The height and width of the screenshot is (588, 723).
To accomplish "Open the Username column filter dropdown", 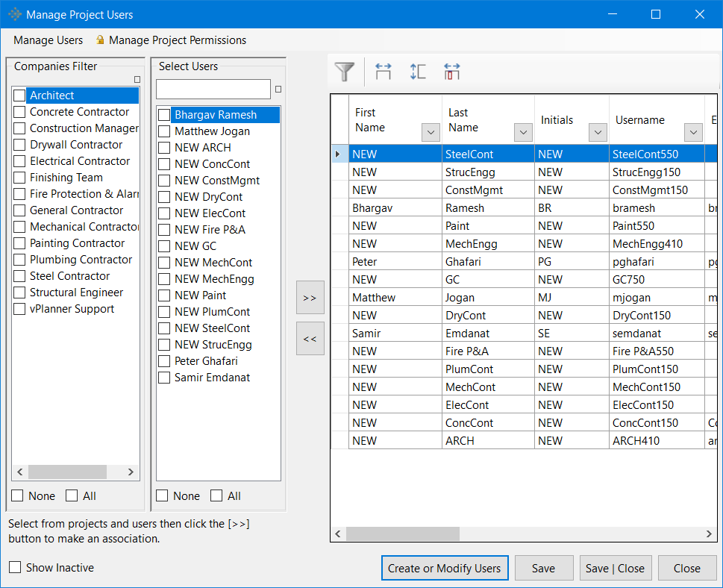I will 693,133.
